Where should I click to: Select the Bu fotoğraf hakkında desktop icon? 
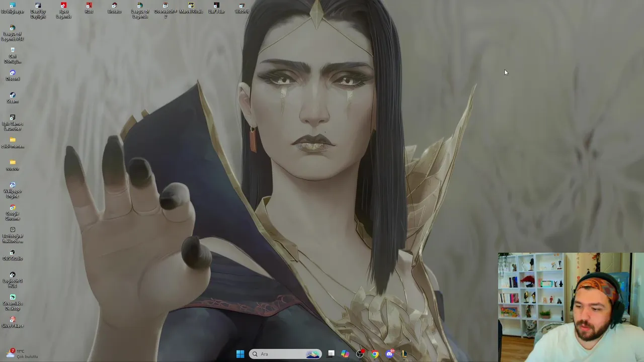[x=13, y=235]
